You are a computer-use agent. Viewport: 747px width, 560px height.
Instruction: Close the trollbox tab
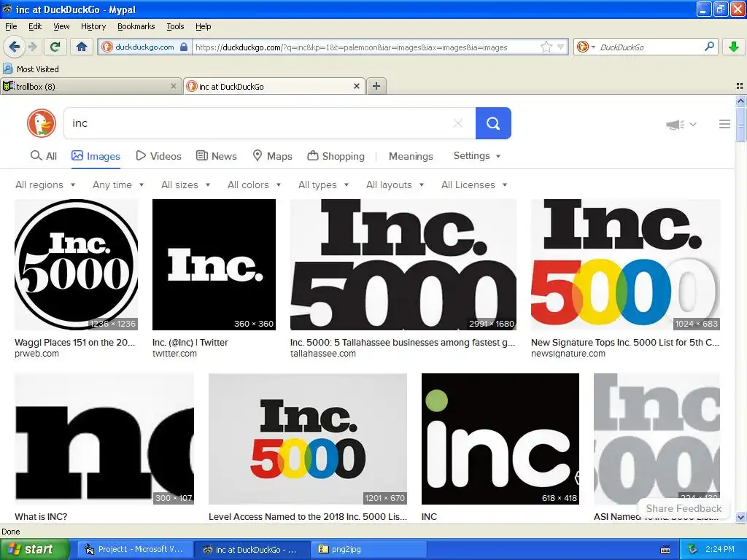(x=174, y=86)
